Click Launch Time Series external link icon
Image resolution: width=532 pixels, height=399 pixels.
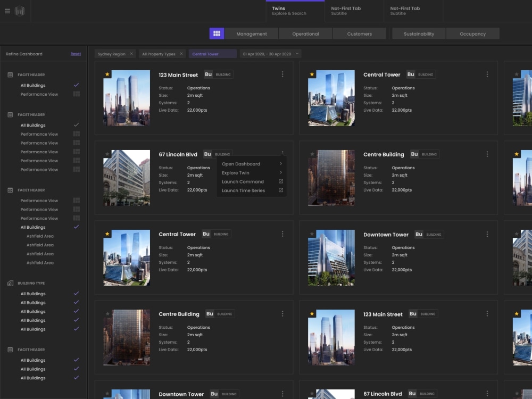click(x=281, y=190)
